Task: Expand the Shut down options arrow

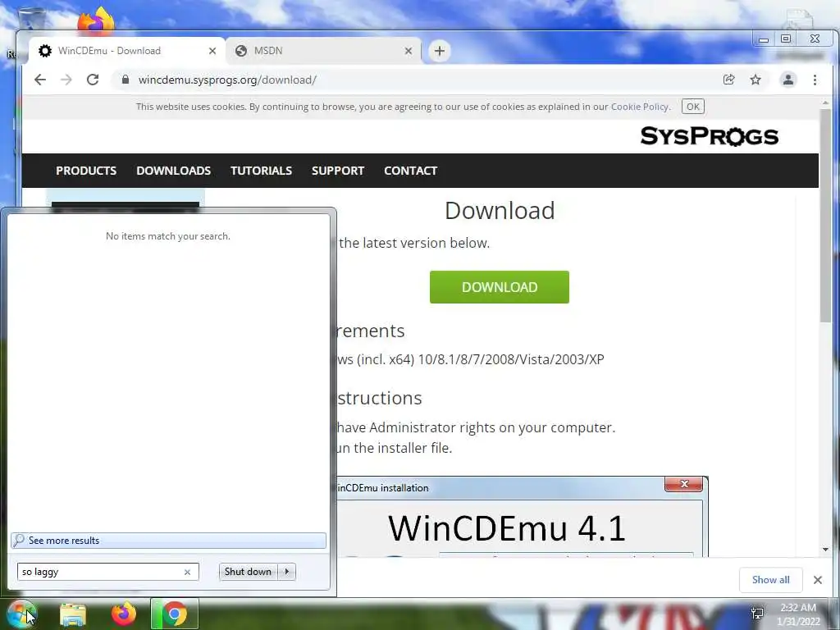Action: click(x=287, y=572)
